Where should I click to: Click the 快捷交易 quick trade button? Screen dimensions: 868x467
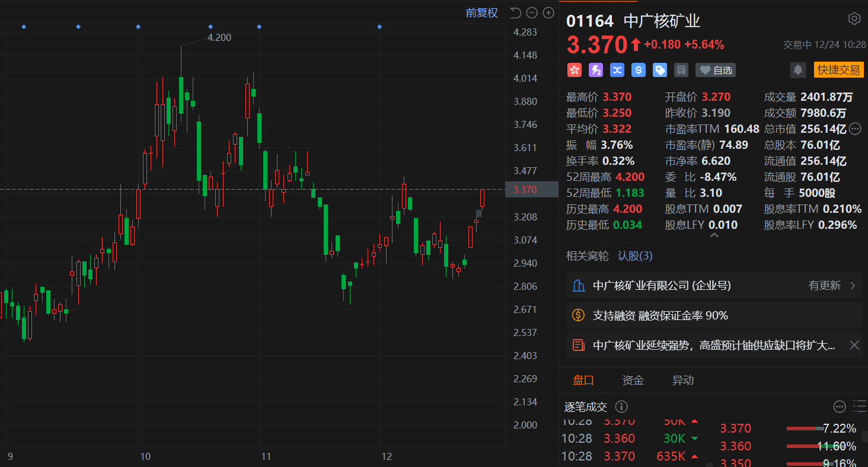coord(838,70)
